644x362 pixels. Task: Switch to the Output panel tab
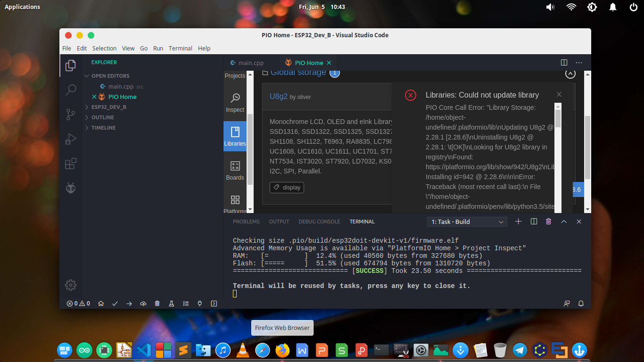[279, 222]
